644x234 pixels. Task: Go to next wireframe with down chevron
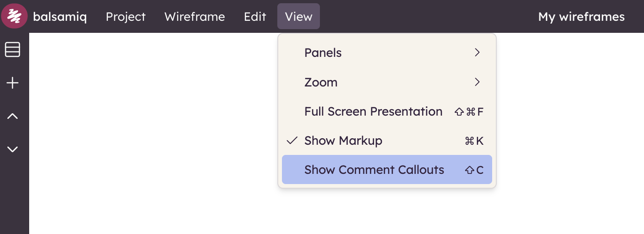[x=13, y=149]
